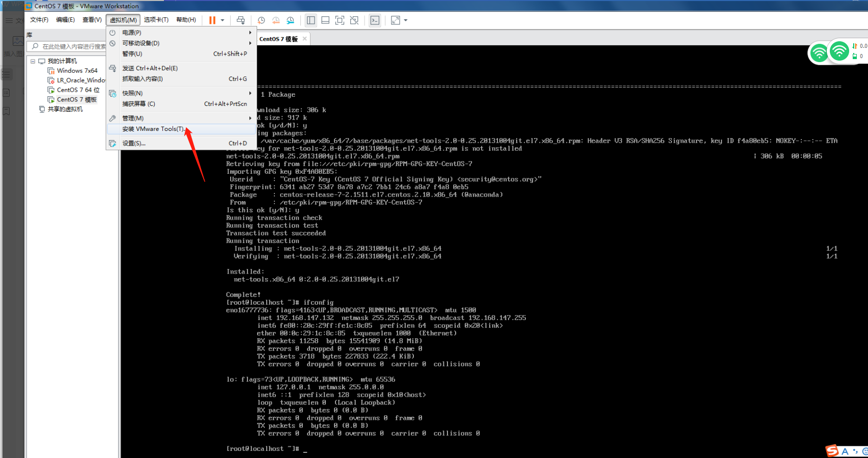Open the 编辑(E) menu
The height and width of the screenshot is (458, 868).
(x=65, y=20)
